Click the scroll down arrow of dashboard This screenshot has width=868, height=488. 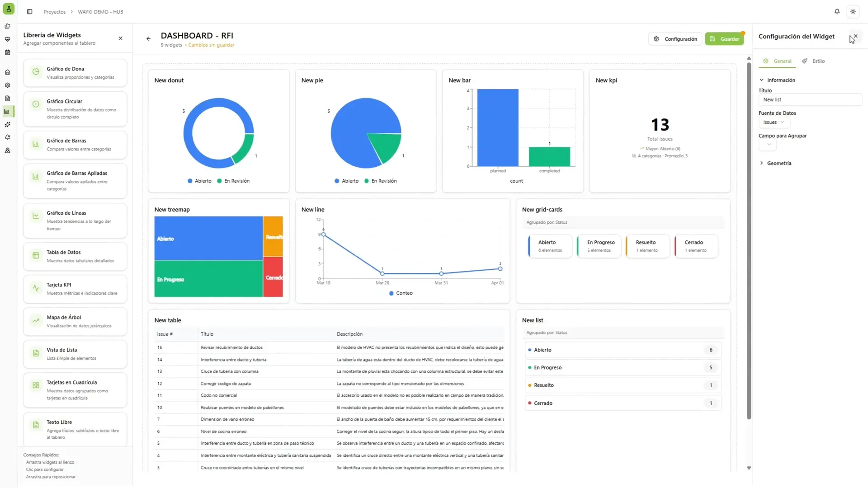(x=749, y=468)
